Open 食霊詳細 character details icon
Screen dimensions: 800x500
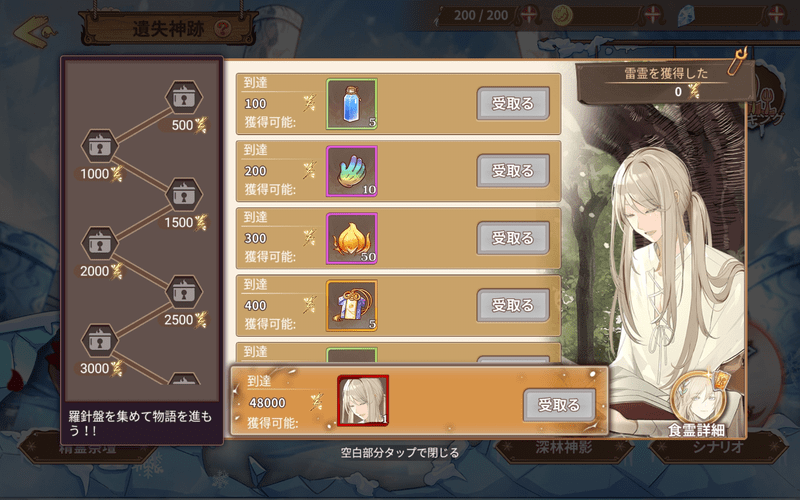point(697,406)
